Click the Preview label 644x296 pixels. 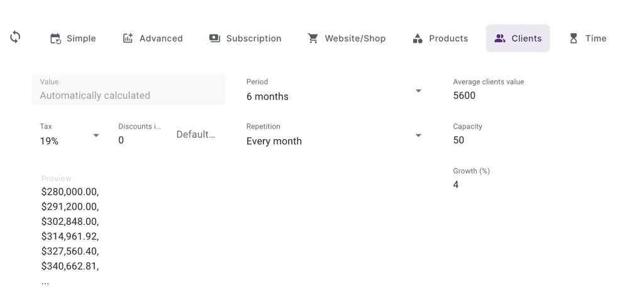point(57,178)
